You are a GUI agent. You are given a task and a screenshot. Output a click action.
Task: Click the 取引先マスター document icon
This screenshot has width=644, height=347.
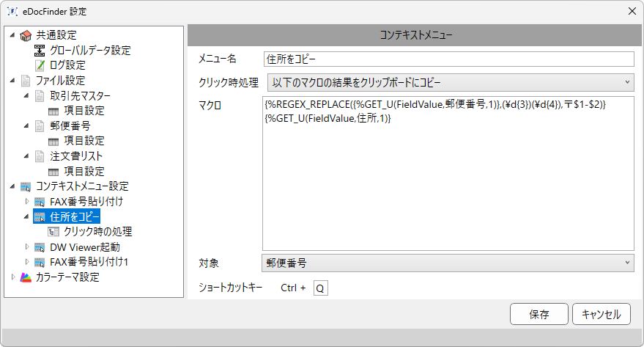40,96
